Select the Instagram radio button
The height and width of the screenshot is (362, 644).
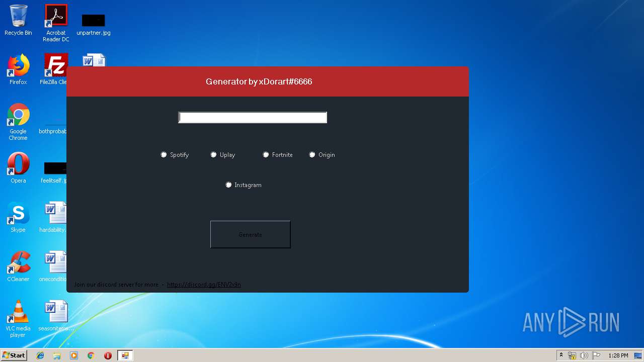click(244, 185)
